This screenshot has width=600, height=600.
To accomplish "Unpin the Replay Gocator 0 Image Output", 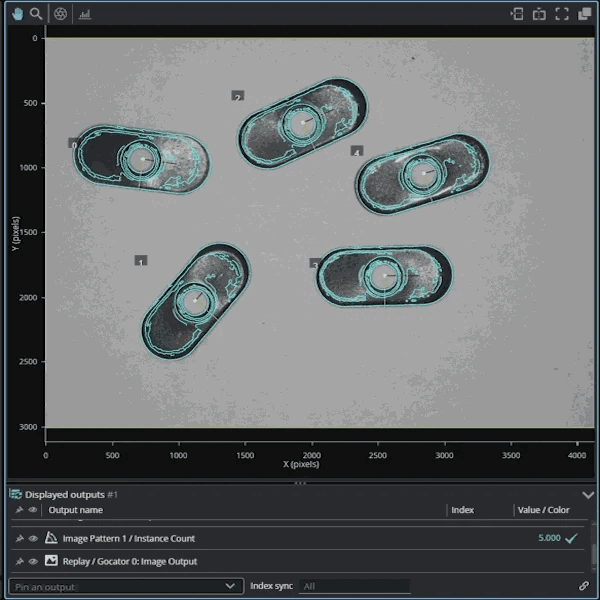I will point(18,561).
